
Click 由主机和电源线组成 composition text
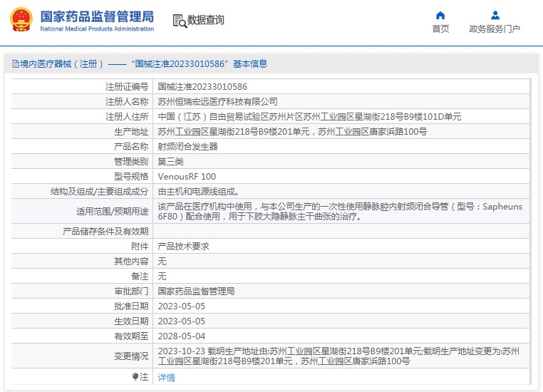pyautogui.click(x=198, y=192)
